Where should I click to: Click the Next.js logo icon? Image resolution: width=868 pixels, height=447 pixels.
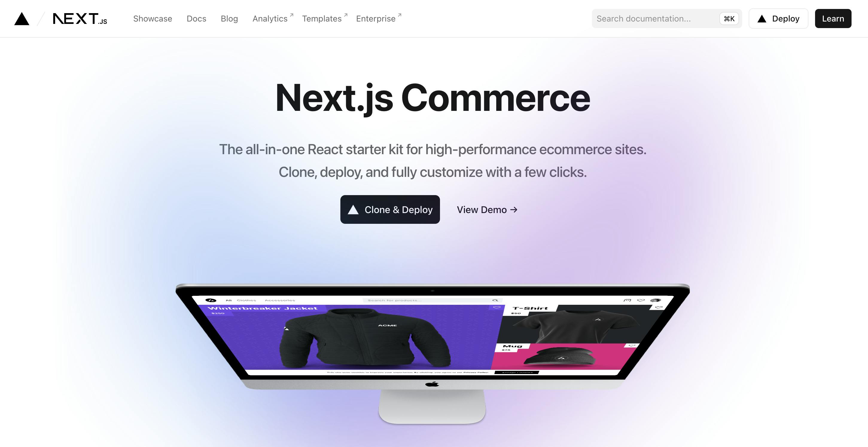pos(80,18)
